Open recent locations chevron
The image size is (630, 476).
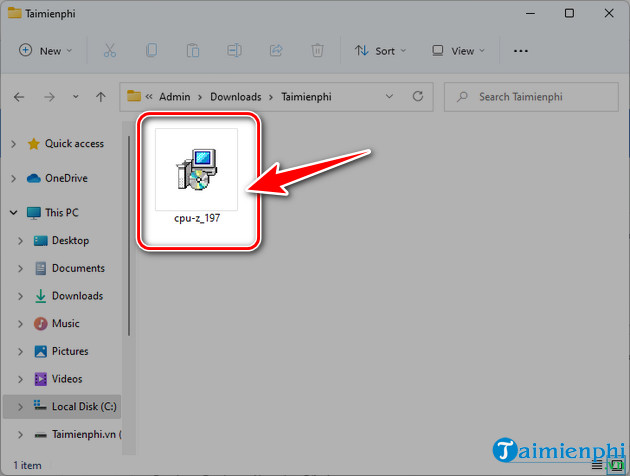coord(76,97)
